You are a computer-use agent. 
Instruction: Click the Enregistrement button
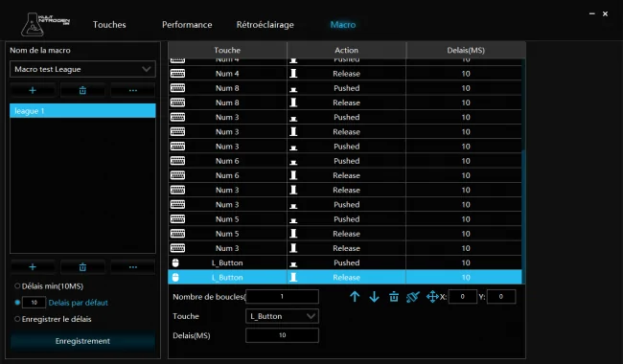82,341
